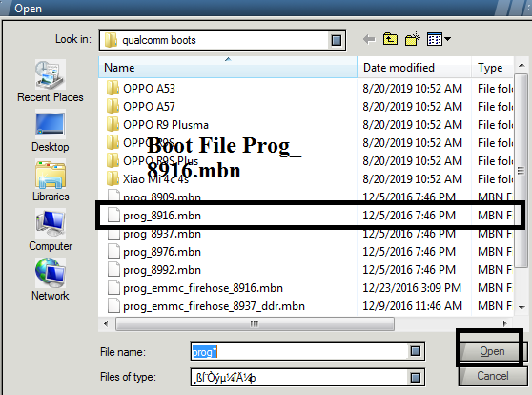Screen dimensions: 532x395
Task: Click the OPPO A53 folder icon
Action: click(113, 88)
